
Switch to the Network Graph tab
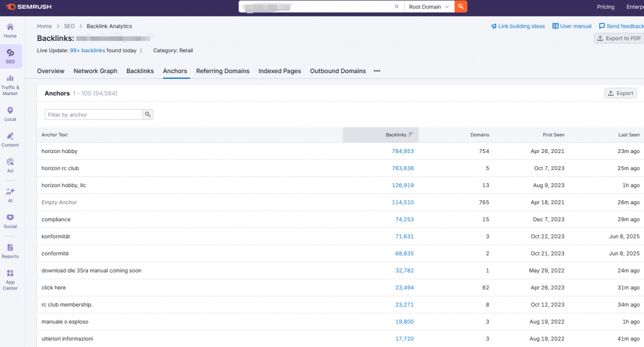click(x=96, y=71)
